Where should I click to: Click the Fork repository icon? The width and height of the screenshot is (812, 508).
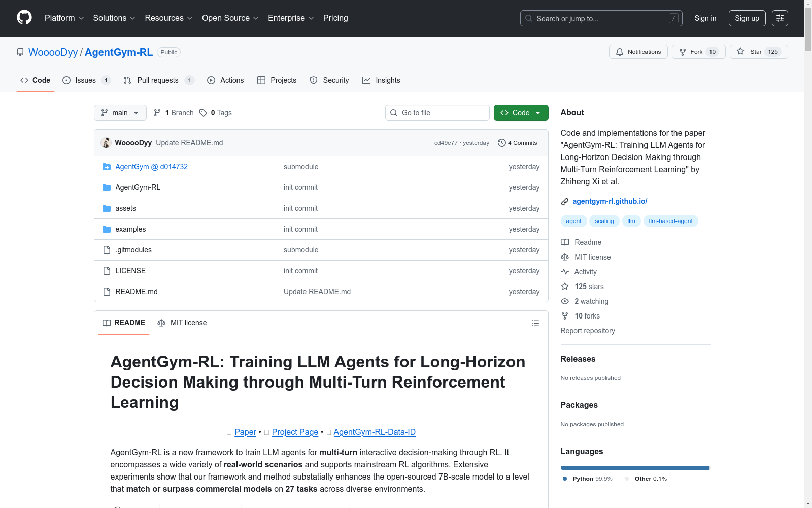pyautogui.click(x=683, y=52)
